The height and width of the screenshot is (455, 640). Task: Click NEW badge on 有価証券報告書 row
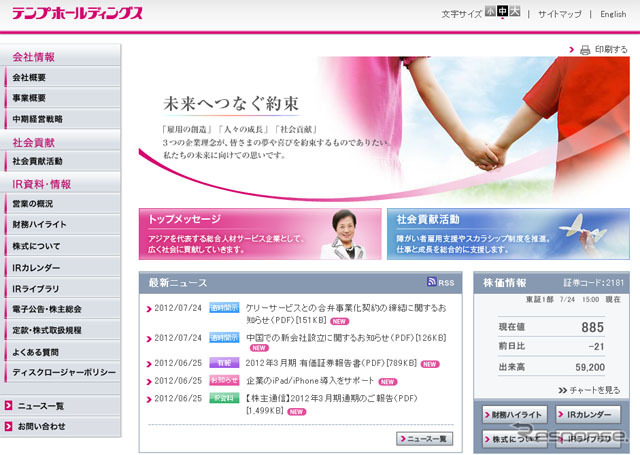[429, 364]
